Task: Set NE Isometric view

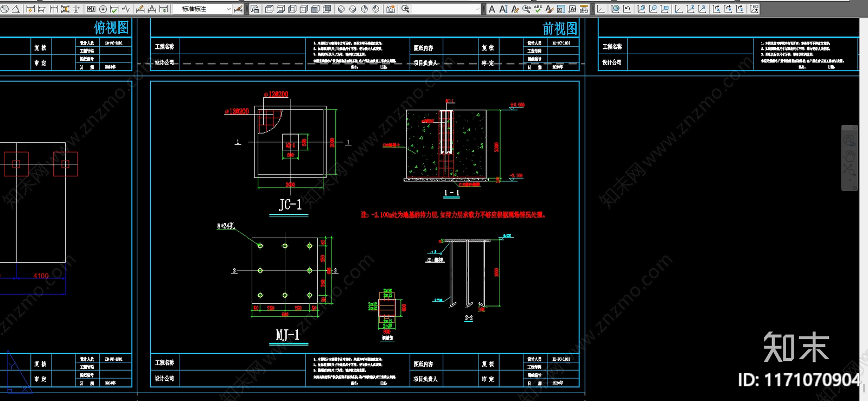Action: coord(364,9)
